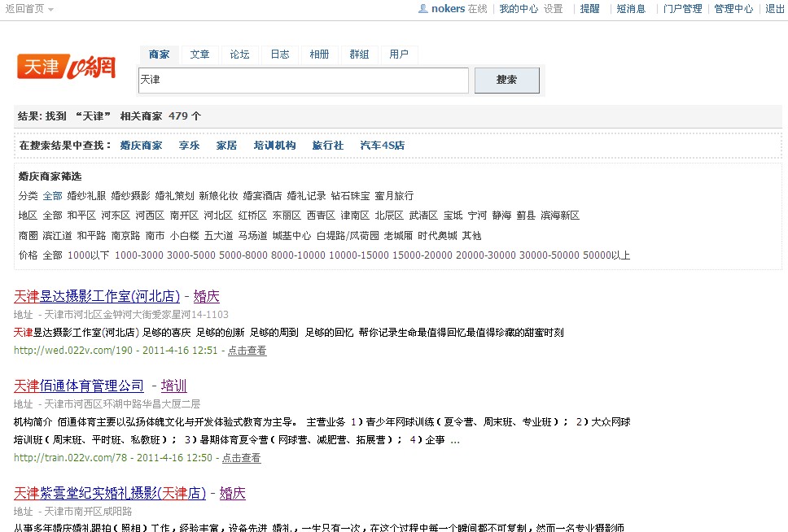The height and width of the screenshot is (532, 788).
Task: Open the 相册 search tab
Action: 320,55
